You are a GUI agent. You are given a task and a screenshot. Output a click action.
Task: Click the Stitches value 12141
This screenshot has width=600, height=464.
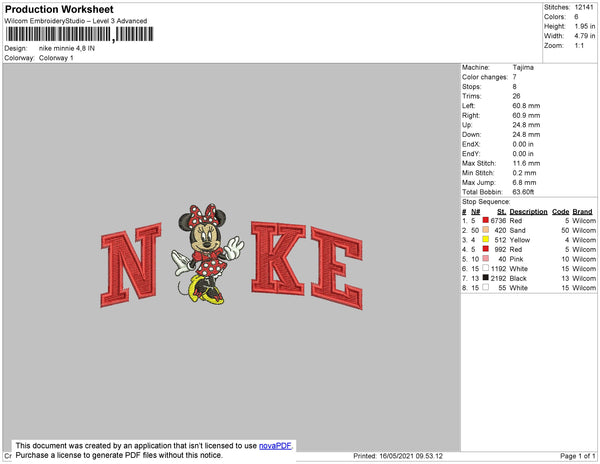point(584,7)
